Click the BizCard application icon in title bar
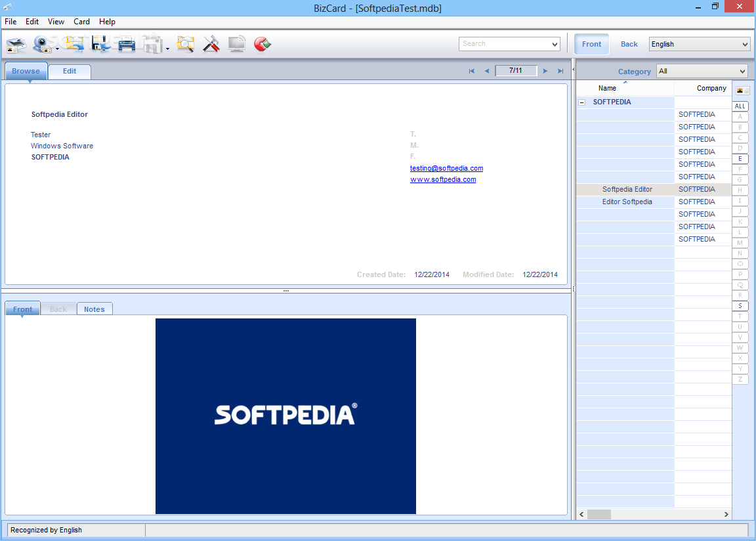756x541 pixels. click(7, 7)
